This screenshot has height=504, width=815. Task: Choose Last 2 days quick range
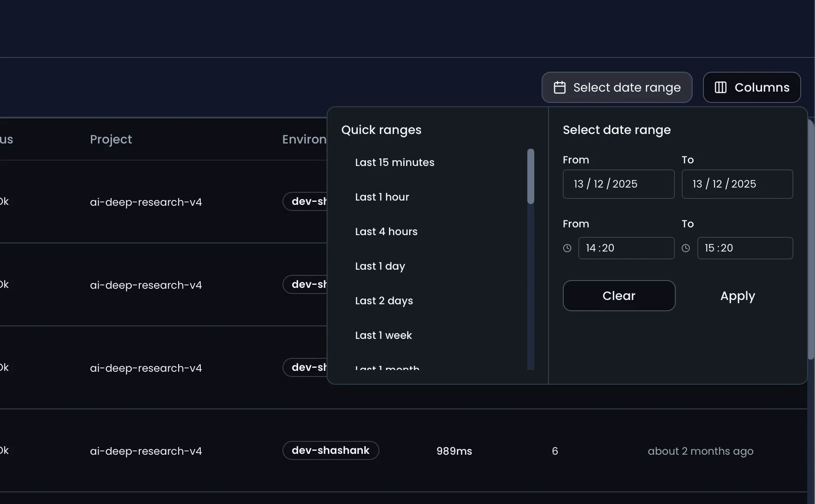point(384,301)
